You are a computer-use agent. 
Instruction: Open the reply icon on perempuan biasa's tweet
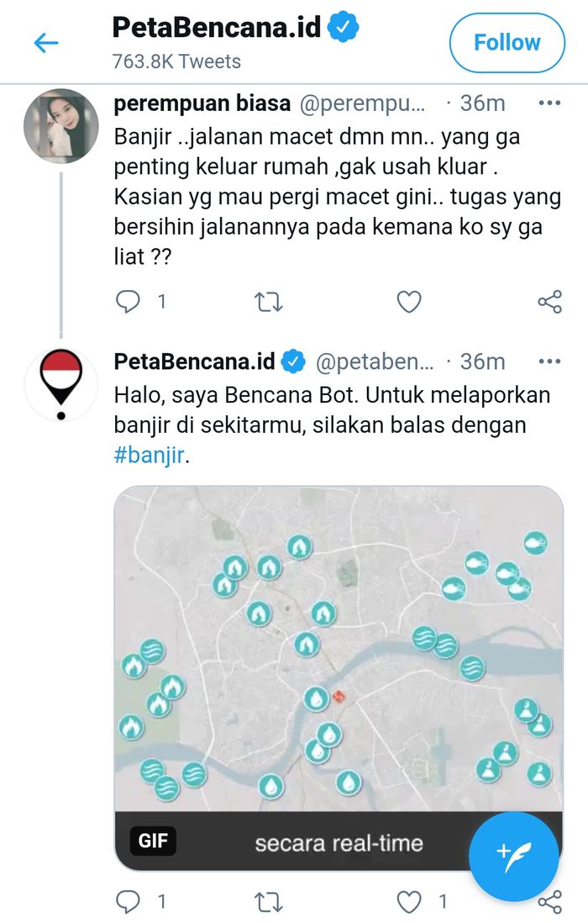click(128, 300)
